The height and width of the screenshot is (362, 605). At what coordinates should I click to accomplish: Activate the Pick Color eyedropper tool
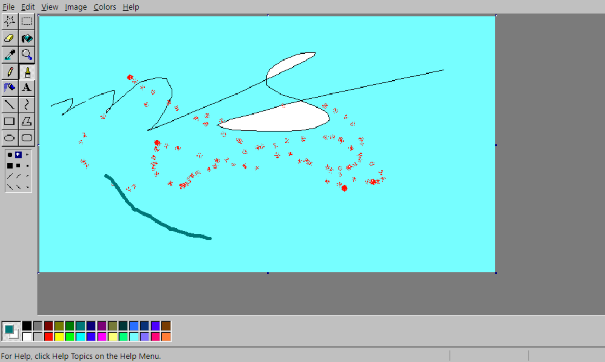(10, 55)
